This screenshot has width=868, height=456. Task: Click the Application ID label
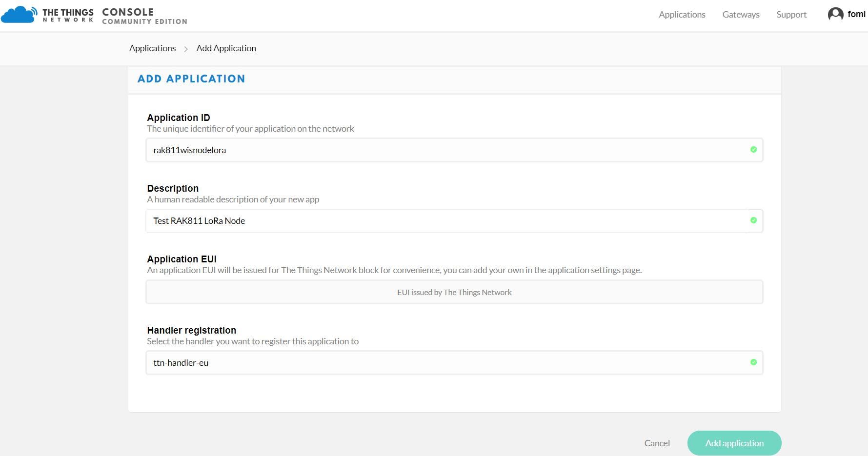[x=179, y=118]
